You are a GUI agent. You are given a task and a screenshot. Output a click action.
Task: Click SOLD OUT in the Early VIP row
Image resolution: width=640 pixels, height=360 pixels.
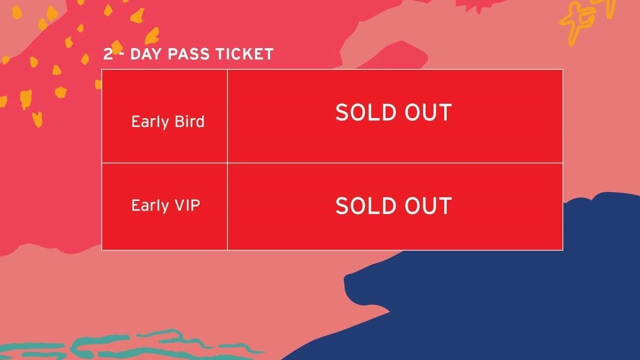pos(393,206)
